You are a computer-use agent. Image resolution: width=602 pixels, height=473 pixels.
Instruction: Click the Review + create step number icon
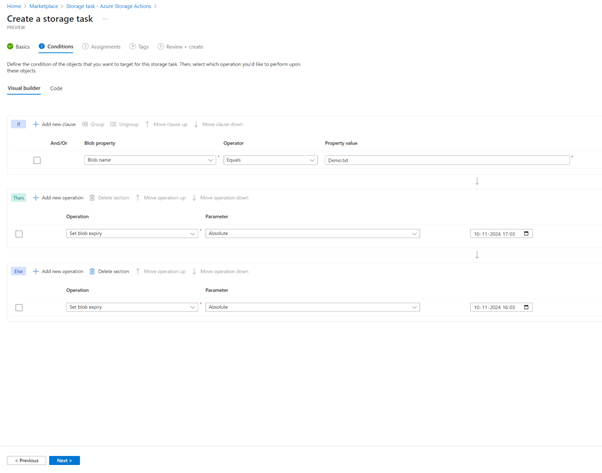tap(160, 46)
